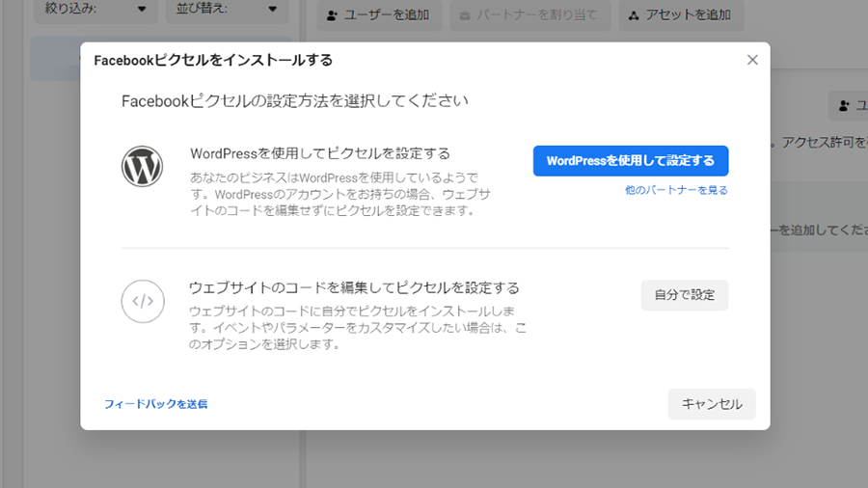Expand 並び替え dropdown in background

[227, 10]
